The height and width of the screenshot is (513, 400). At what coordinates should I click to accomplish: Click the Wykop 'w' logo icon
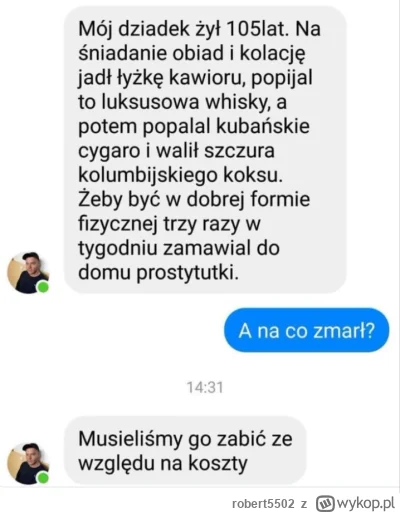[x=325, y=503]
